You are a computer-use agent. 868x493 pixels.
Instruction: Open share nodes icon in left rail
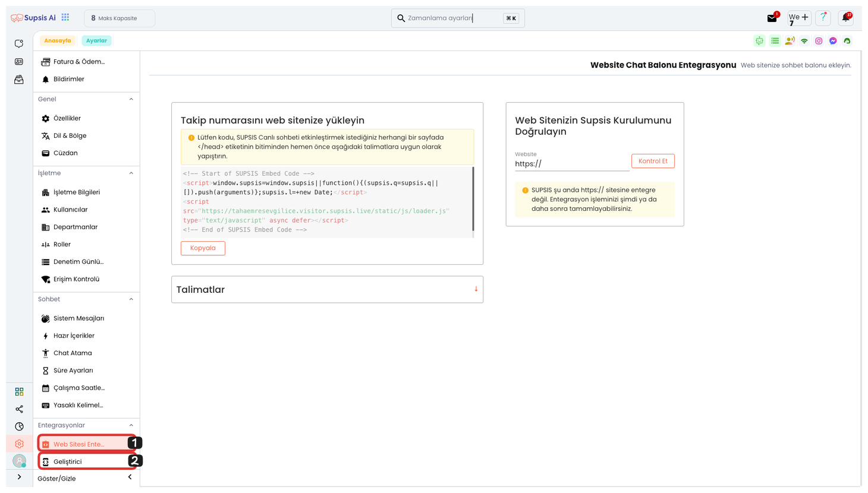(x=19, y=409)
